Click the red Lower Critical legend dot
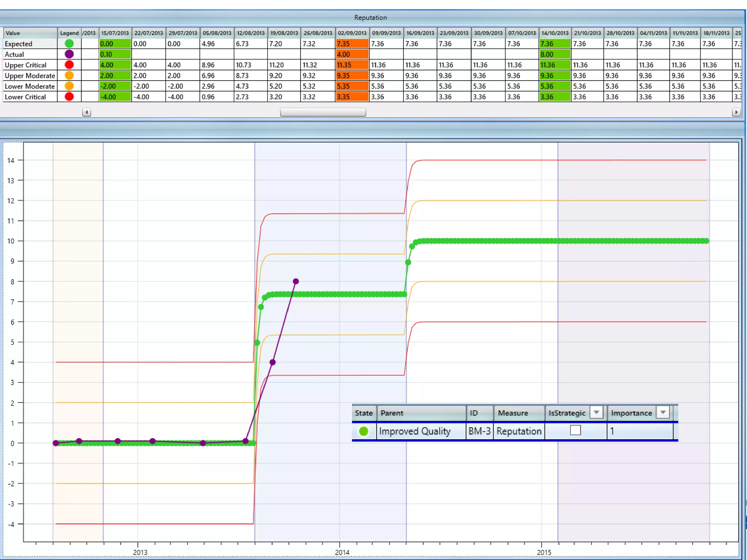This screenshot has height=560, width=747. [69, 97]
